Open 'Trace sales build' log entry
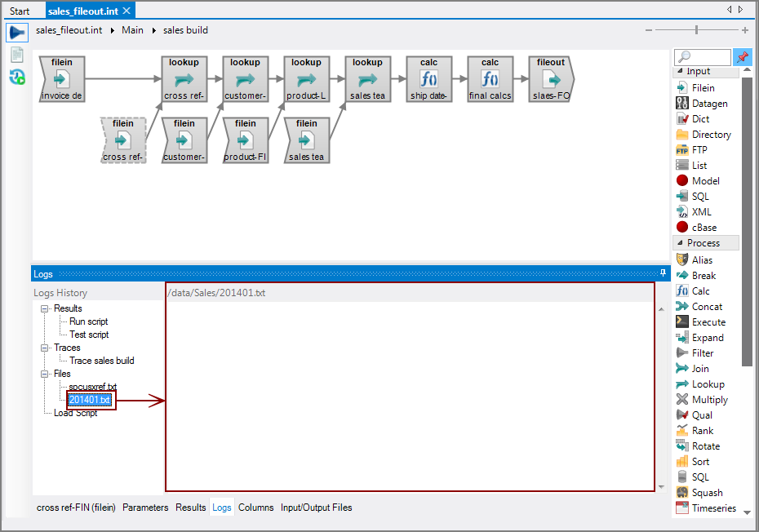Viewport: 759px width, 532px height. click(x=101, y=361)
